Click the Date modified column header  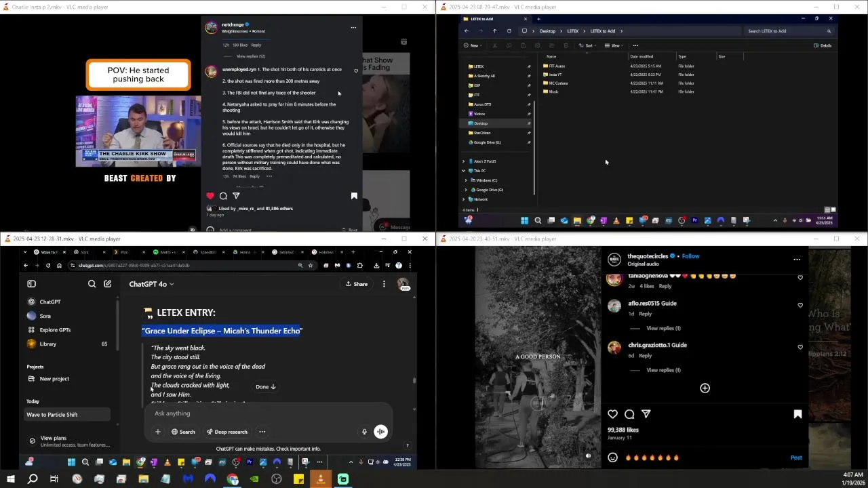[x=642, y=56]
